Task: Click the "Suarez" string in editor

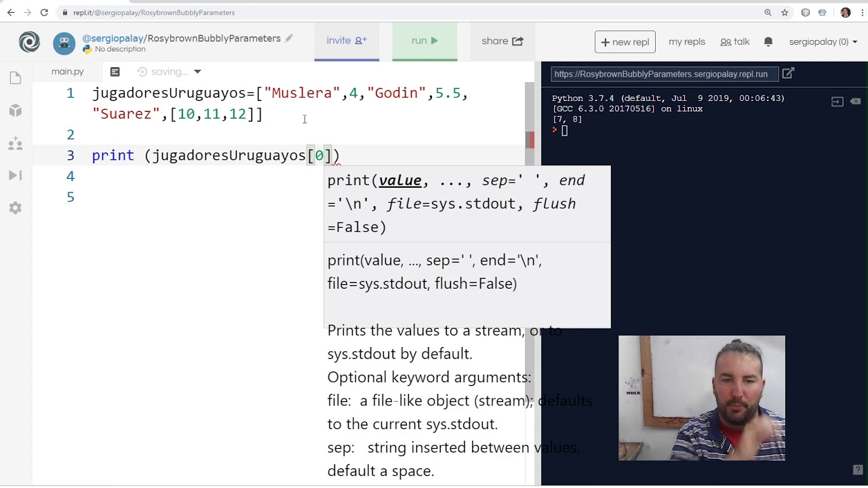Action: click(x=126, y=114)
